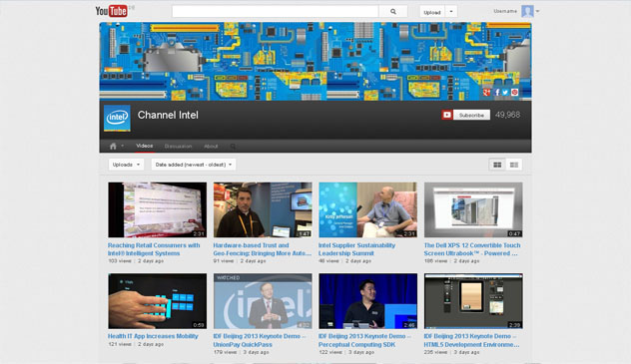631x364 pixels.
Task: Click IDF Beijing UnionPay QuickPass title
Action: [x=260, y=340]
